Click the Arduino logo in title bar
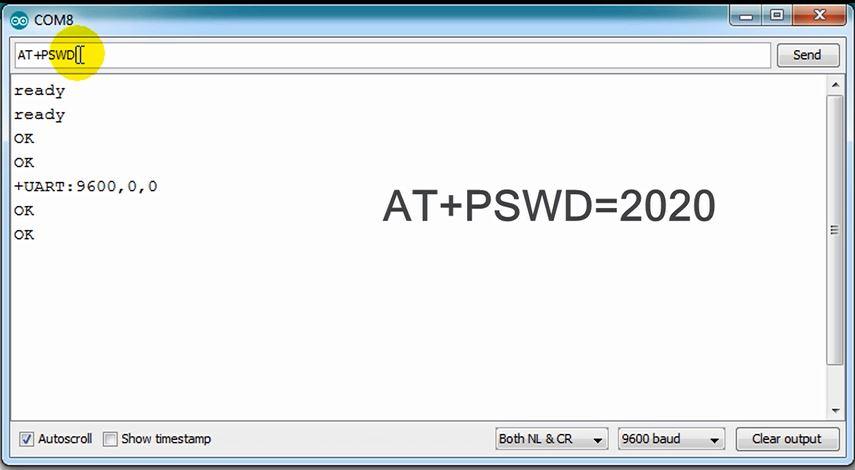 (20, 21)
